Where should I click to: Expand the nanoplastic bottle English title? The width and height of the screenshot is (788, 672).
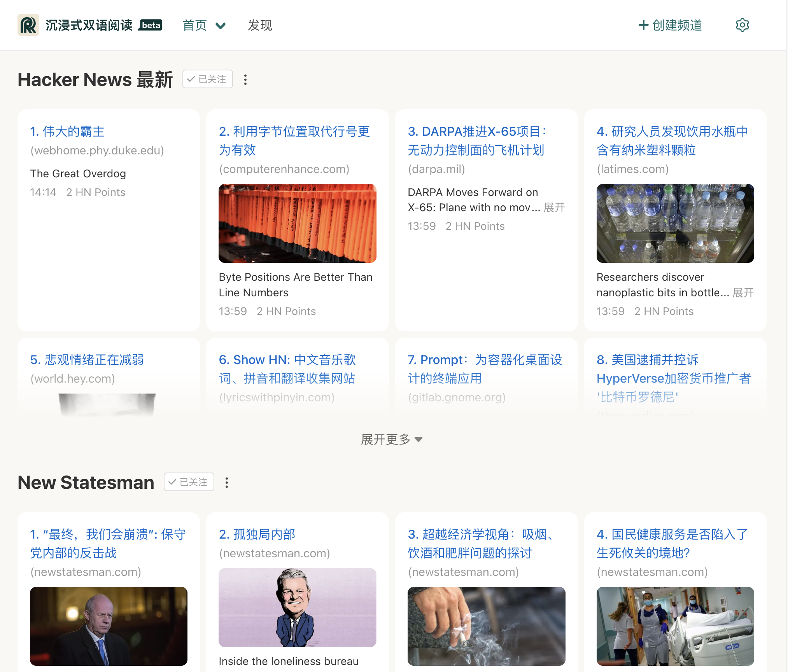point(743,292)
